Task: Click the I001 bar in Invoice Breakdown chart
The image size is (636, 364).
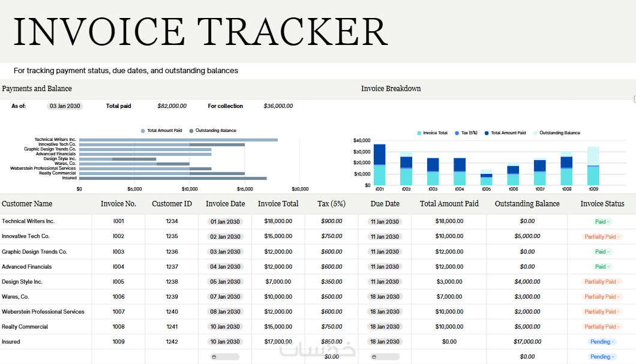Action: point(380,165)
